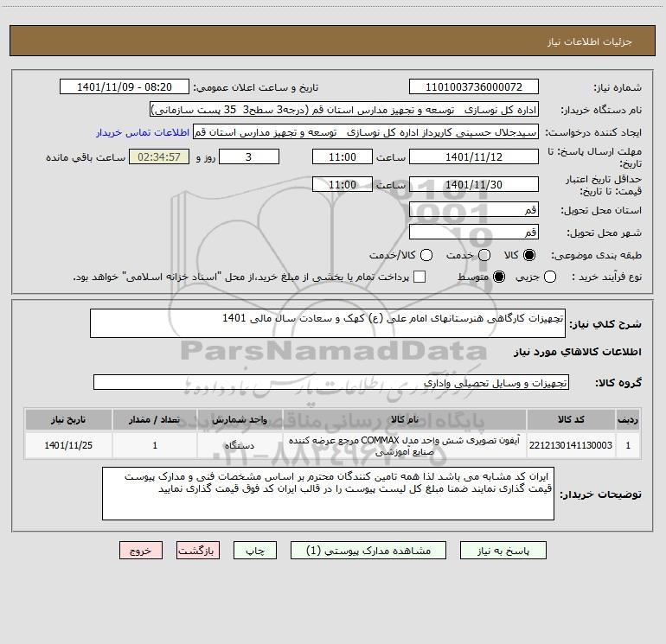
Task: Click the quantity cell in the COMMAX row
Action: [x=155, y=445]
